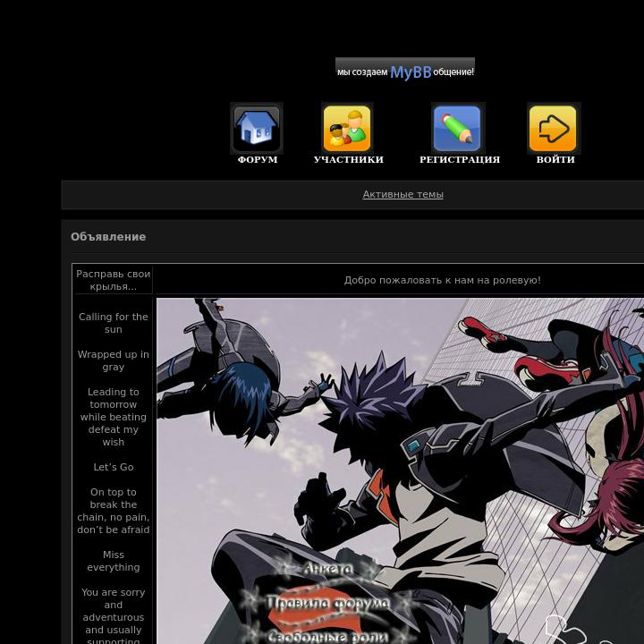Viewport: 644px width, 644px height.
Task: Select the ВОЙТИ menu label
Action: click(555, 160)
